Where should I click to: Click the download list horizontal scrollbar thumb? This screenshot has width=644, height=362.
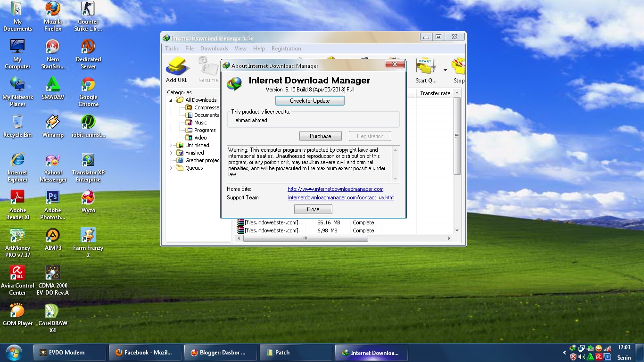click(305, 239)
